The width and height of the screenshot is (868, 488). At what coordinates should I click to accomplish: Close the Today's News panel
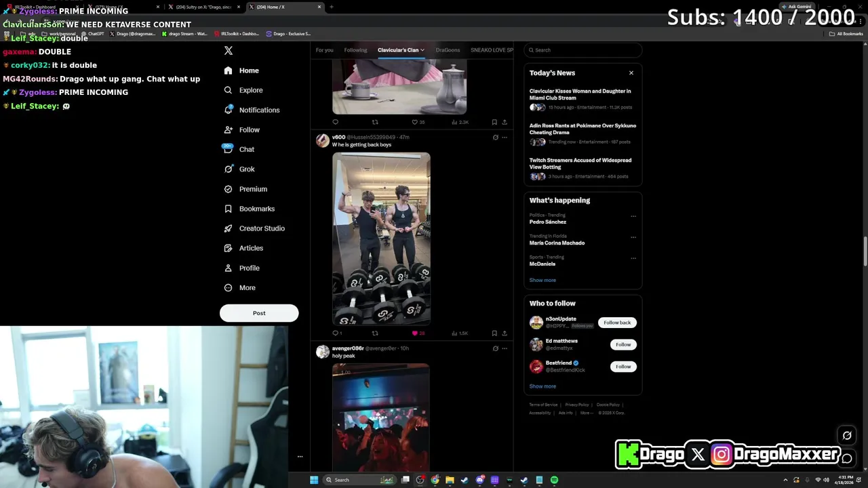(631, 73)
